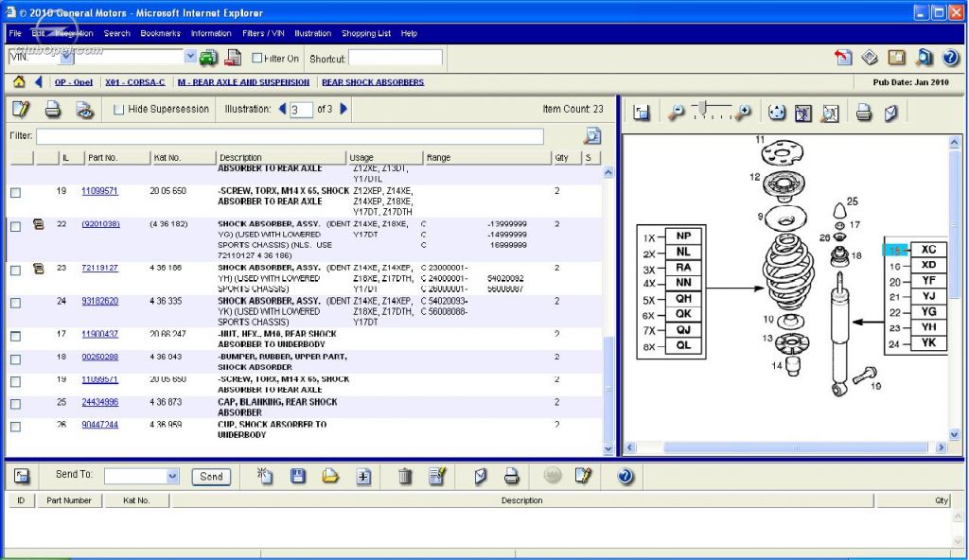
Task: Click the Illustration number field
Action: pos(301,110)
